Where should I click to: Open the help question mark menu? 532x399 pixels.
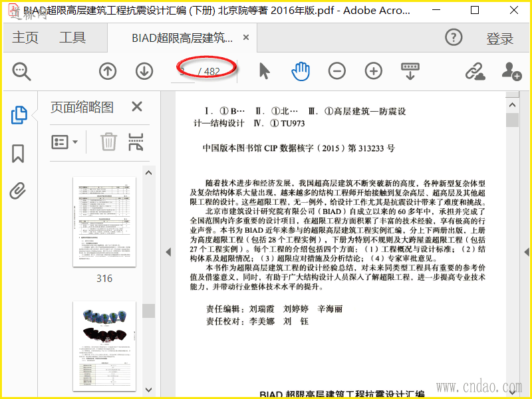click(454, 37)
